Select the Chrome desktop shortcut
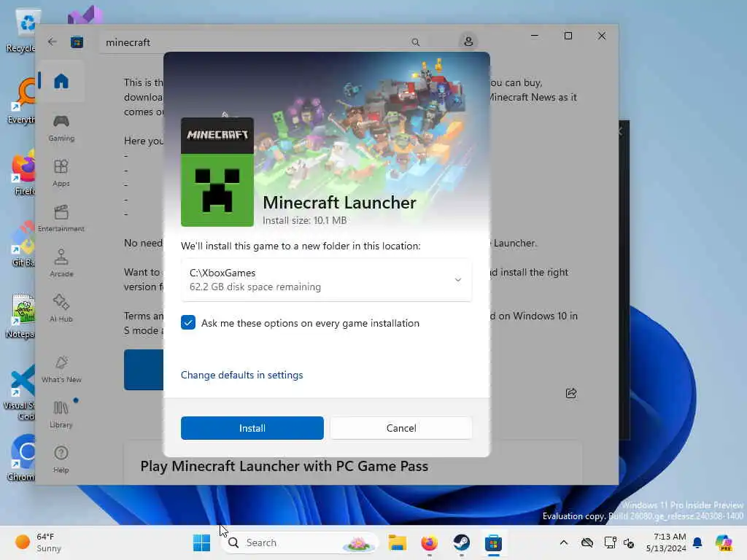The image size is (747, 560). 21,457
